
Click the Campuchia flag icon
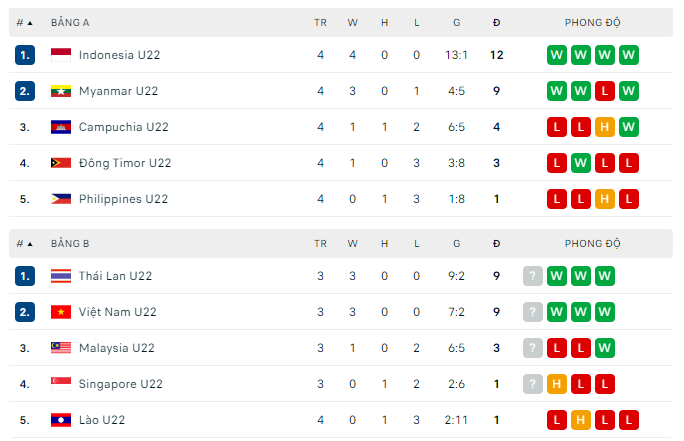click(x=61, y=127)
